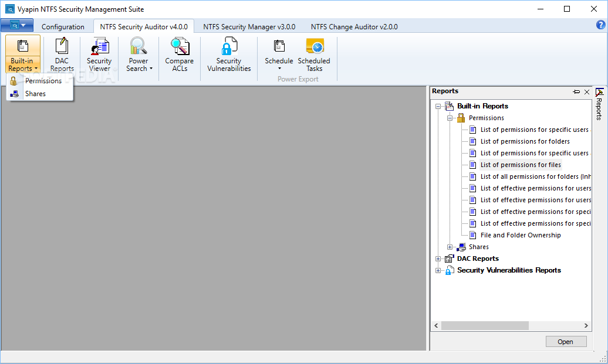
Task: Click the lock icon in Permissions menu entry
Action: [13, 80]
